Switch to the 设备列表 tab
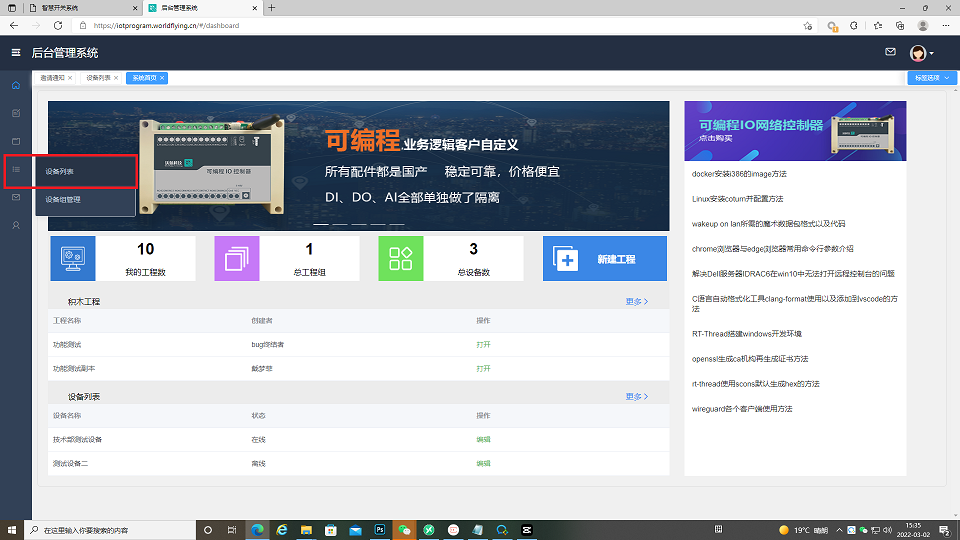The height and width of the screenshot is (540, 960). tap(98, 78)
